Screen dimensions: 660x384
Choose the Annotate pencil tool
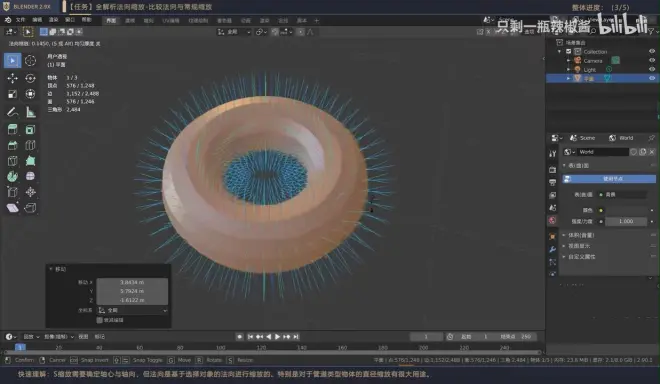click(12, 112)
